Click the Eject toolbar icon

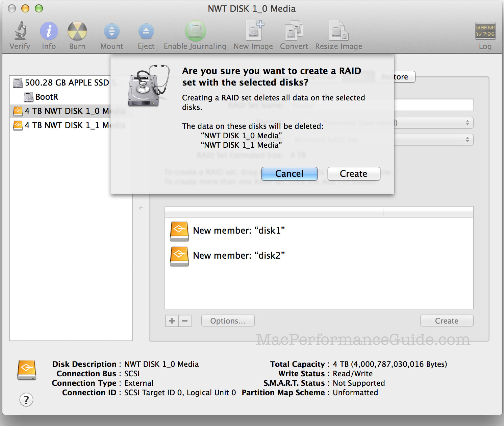pyautogui.click(x=146, y=32)
